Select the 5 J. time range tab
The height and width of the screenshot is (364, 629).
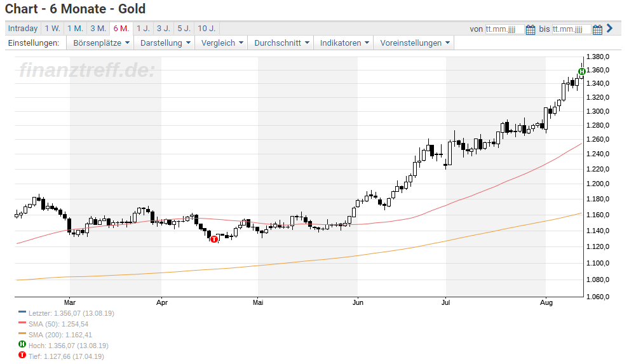(x=184, y=29)
